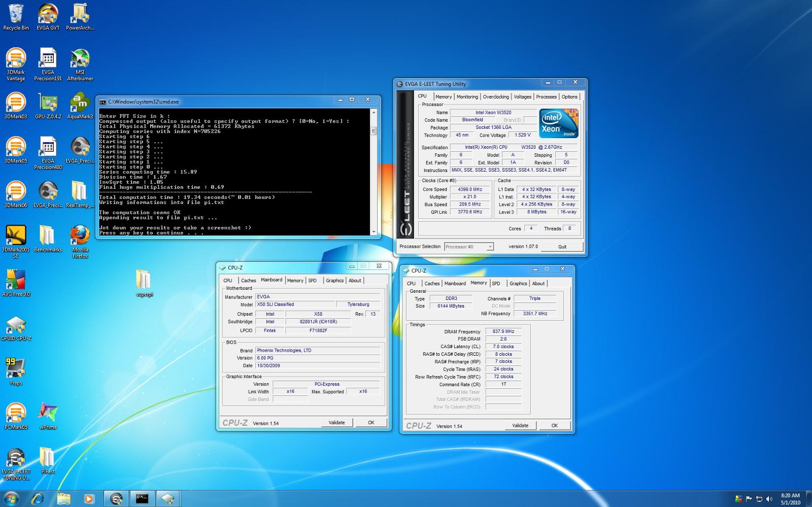
Task: Launch 3DMark06 desktop shortcut
Action: pos(16,195)
